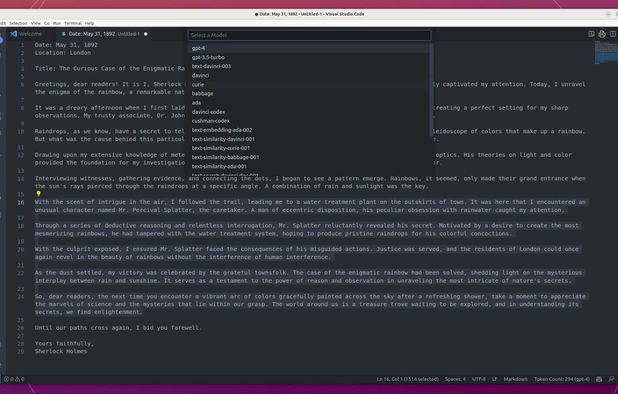Click the Yours faithfully, line
The width and height of the screenshot is (618, 394).
click(64, 344)
